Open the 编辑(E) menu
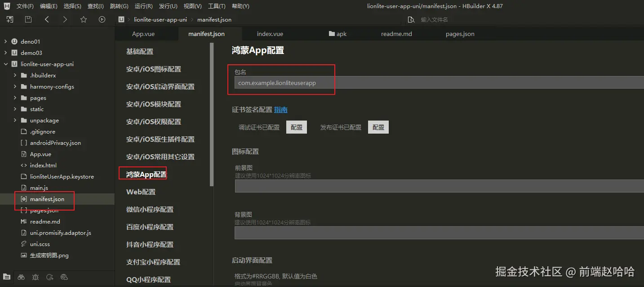 (x=49, y=6)
